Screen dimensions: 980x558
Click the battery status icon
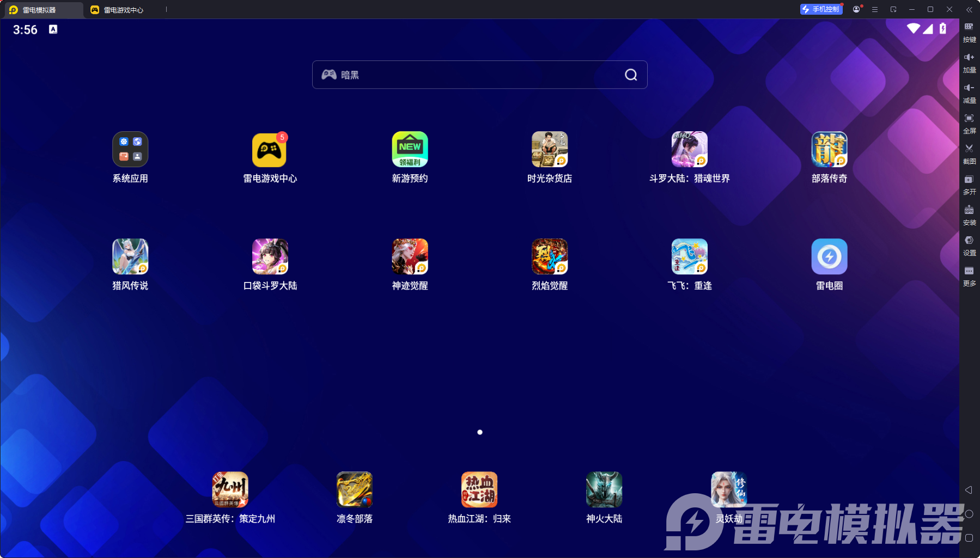click(x=943, y=28)
